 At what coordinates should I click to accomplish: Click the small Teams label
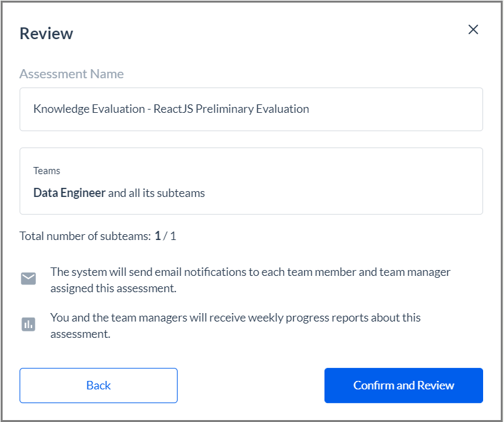click(x=46, y=170)
